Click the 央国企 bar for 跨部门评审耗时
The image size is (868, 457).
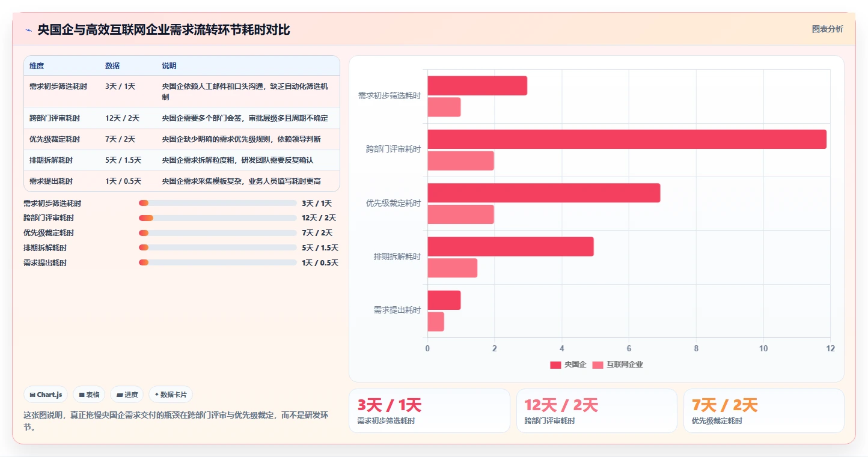pyautogui.click(x=627, y=139)
